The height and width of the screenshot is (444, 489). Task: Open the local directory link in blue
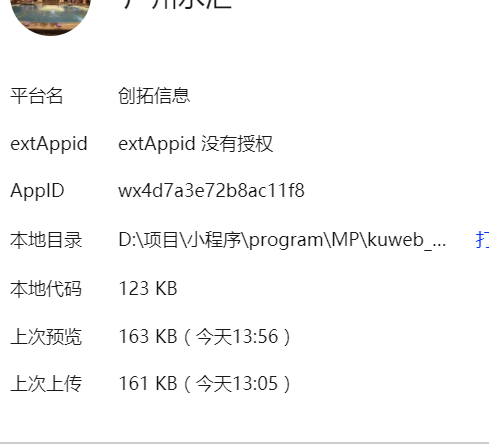point(482,239)
